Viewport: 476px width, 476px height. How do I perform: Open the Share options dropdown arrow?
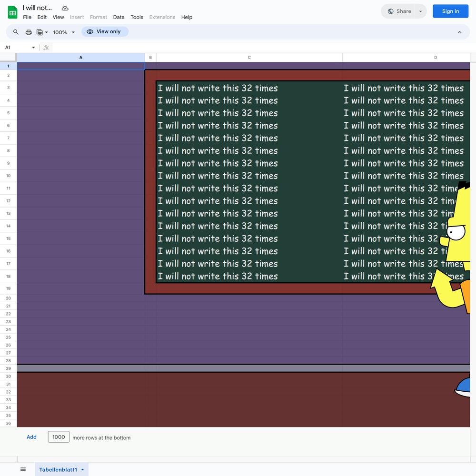click(420, 11)
